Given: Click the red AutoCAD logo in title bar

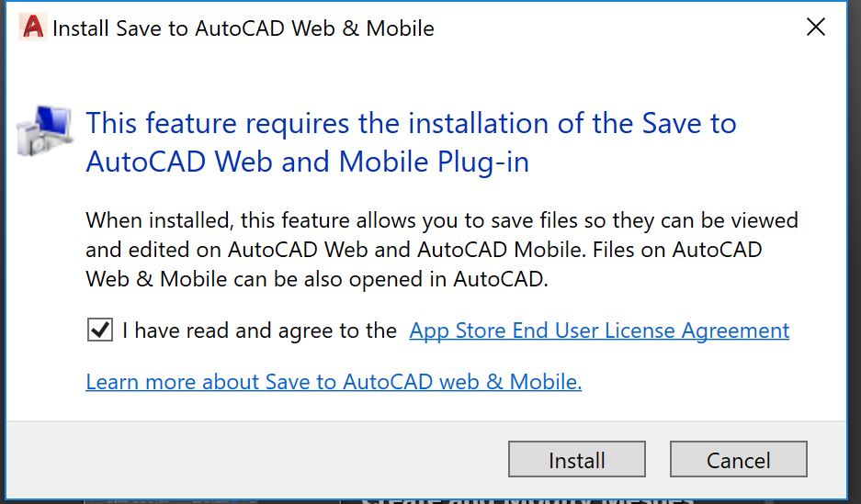Looking at the screenshot, I should pyautogui.click(x=32, y=27).
